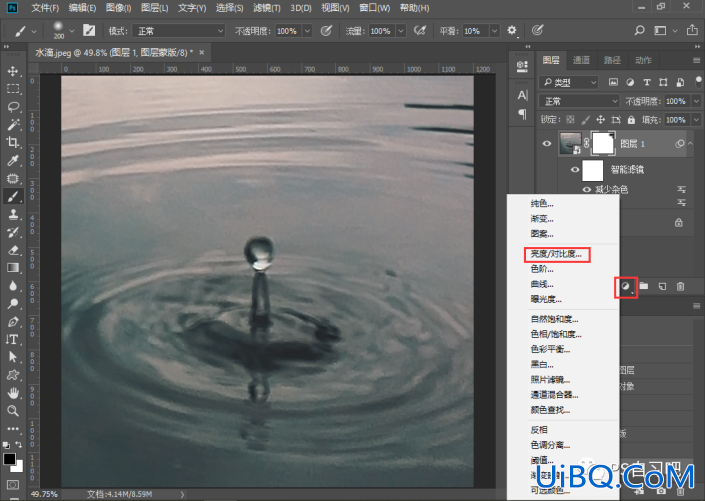This screenshot has height=501, width=705.
Task: Select the Lasso tool
Action: coord(13,107)
